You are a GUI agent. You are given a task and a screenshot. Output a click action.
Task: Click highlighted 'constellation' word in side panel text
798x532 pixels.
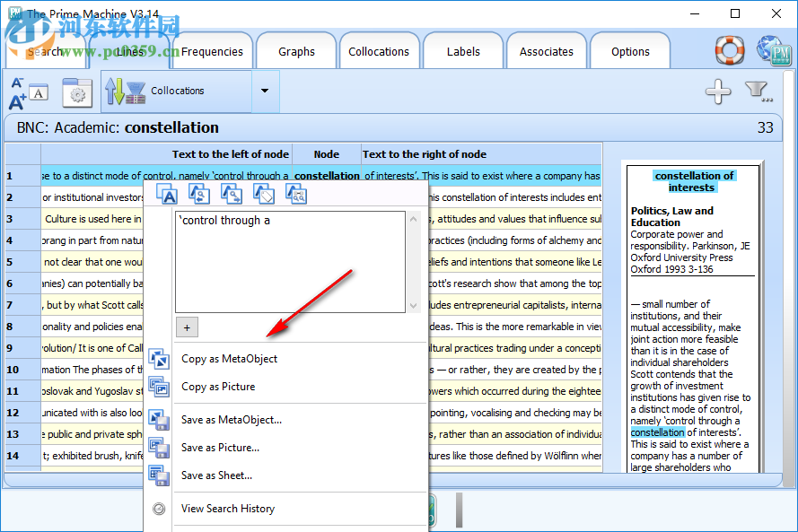coord(658,432)
